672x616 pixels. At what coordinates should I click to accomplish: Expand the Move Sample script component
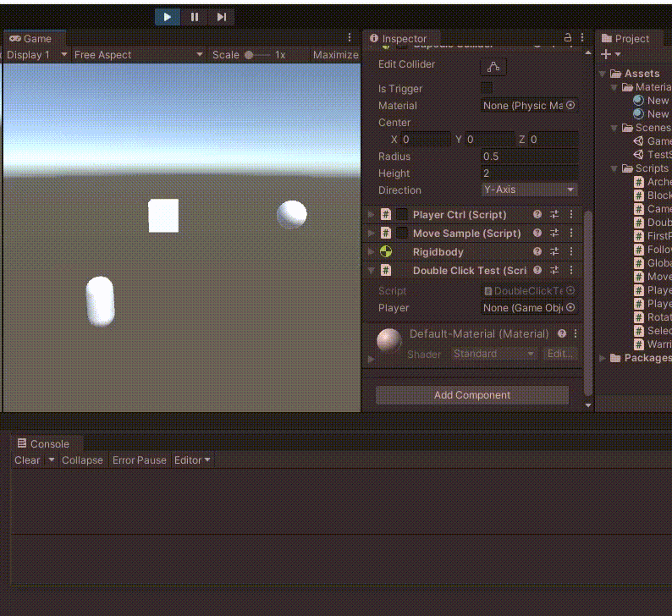pos(372,233)
